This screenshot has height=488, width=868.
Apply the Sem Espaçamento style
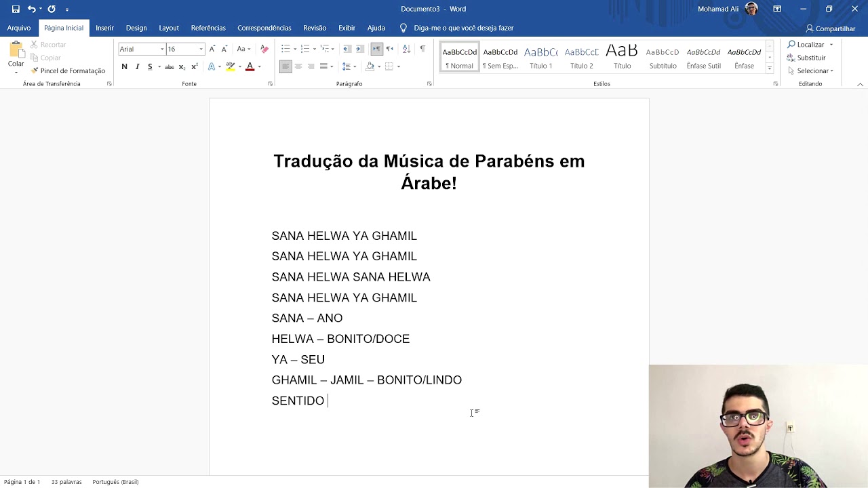(500, 57)
